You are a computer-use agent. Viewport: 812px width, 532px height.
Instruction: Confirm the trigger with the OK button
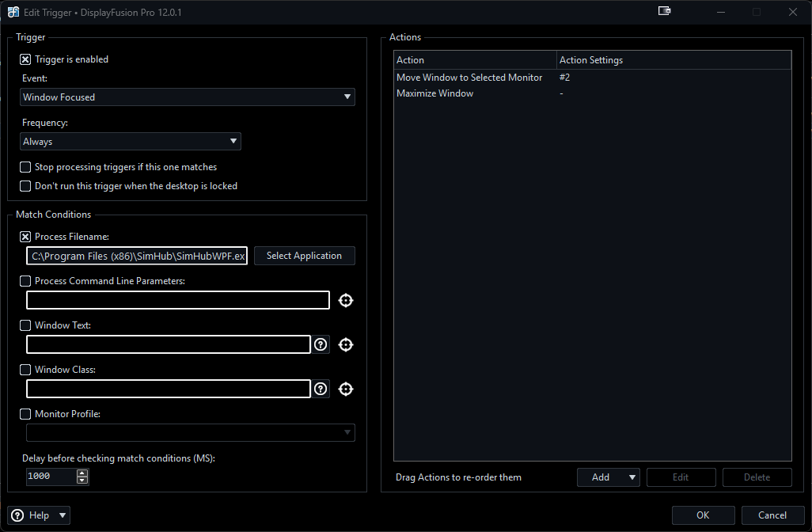[703, 515]
